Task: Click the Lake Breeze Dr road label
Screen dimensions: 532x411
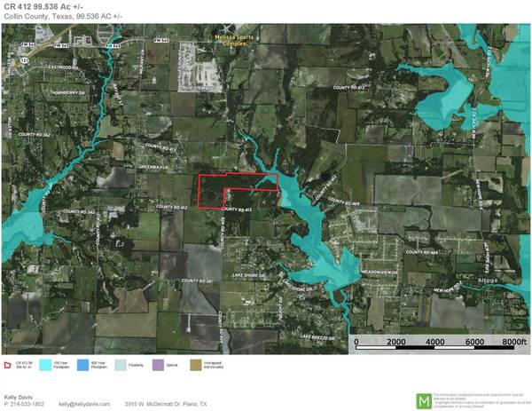Action: coord(316,338)
